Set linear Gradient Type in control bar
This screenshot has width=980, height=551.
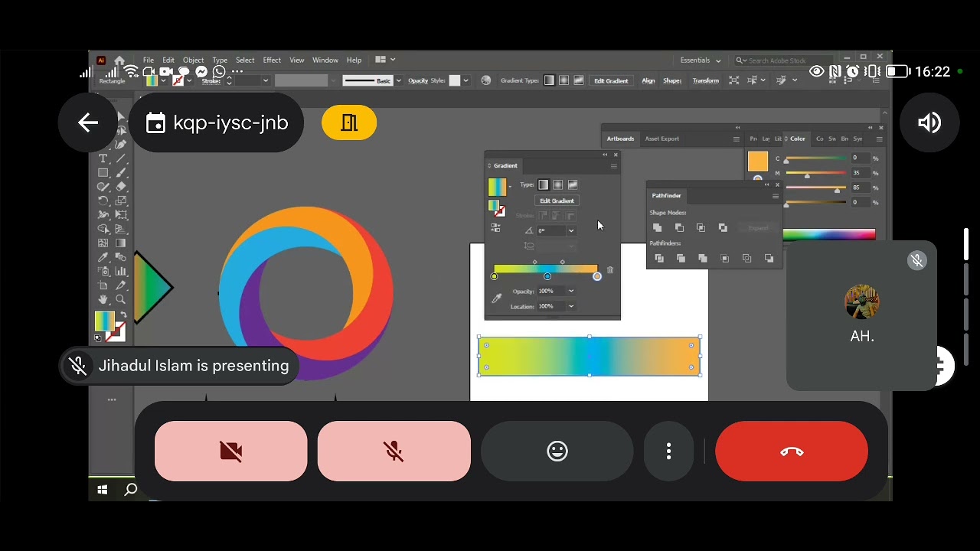549,80
